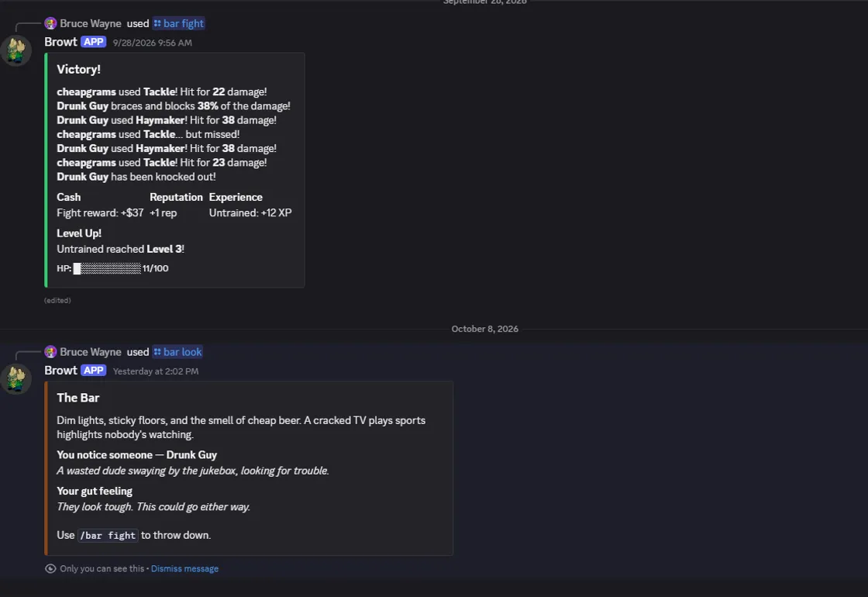Click the '(edited)' label under Victory embed
868x597 pixels.
tap(57, 300)
